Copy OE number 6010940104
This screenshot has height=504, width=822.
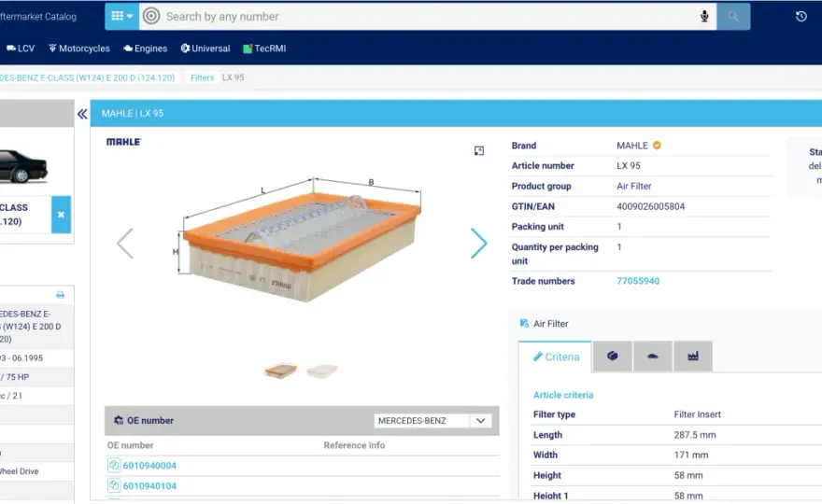(114, 485)
